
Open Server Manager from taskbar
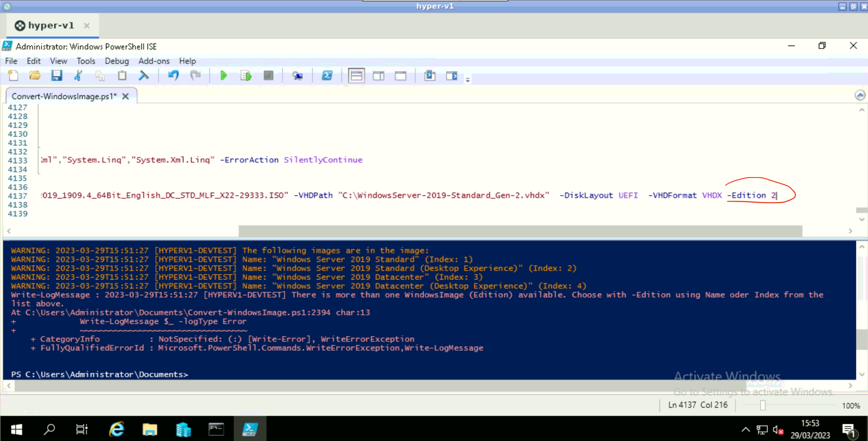pyautogui.click(x=183, y=429)
